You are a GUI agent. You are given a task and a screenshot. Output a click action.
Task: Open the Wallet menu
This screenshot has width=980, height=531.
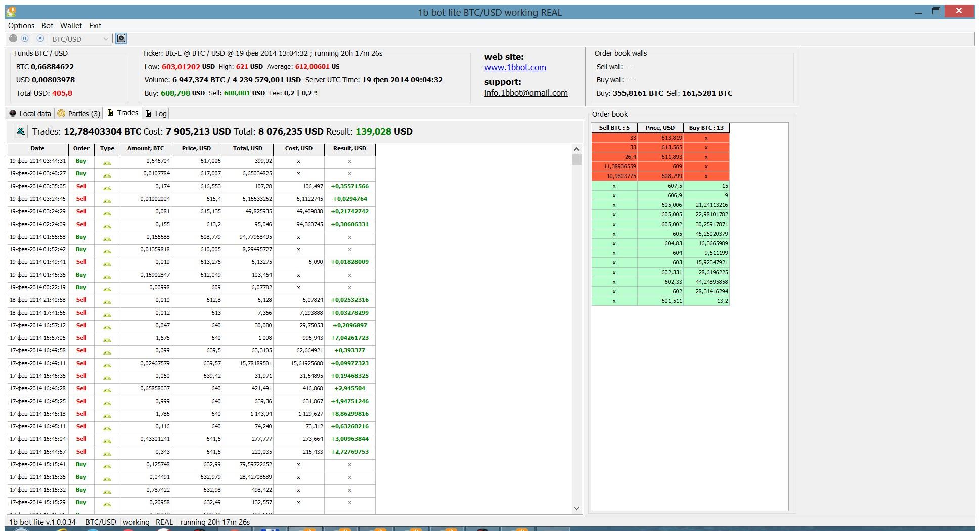[x=71, y=26]
